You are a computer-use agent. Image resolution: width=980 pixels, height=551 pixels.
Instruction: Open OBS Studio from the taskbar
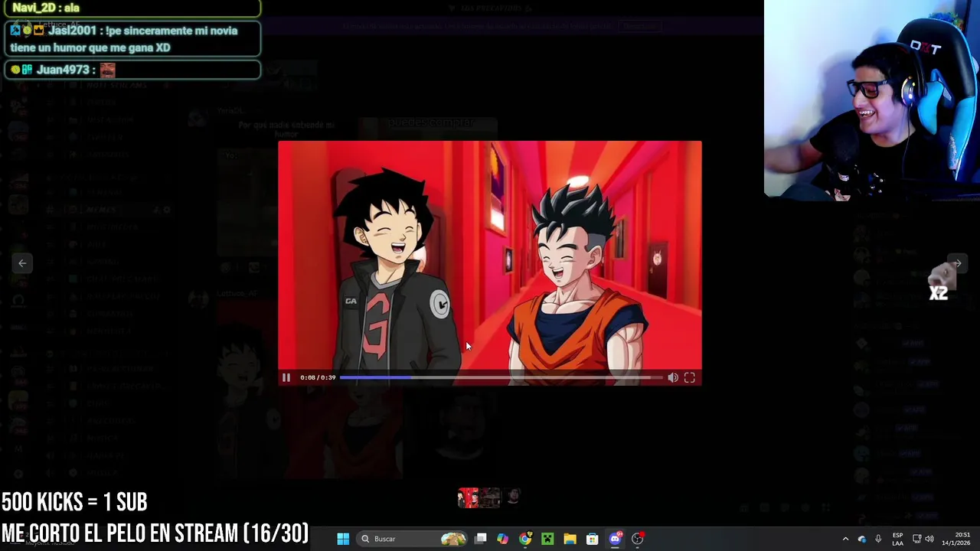(x=637, y=539)
